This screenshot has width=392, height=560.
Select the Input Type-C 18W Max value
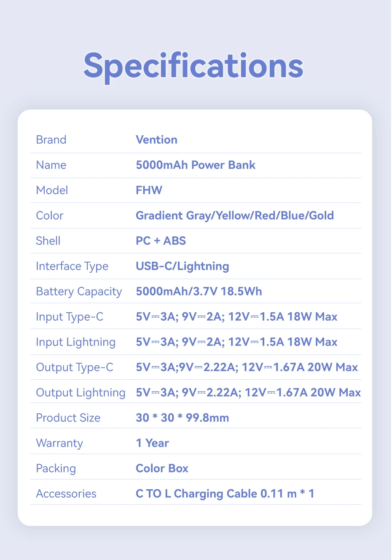pyautogui.click(x=236, y=316)
